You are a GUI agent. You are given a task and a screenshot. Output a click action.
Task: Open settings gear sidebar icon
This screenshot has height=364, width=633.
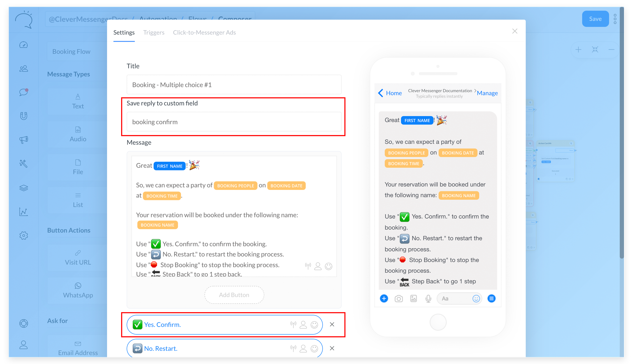[23, 235]
